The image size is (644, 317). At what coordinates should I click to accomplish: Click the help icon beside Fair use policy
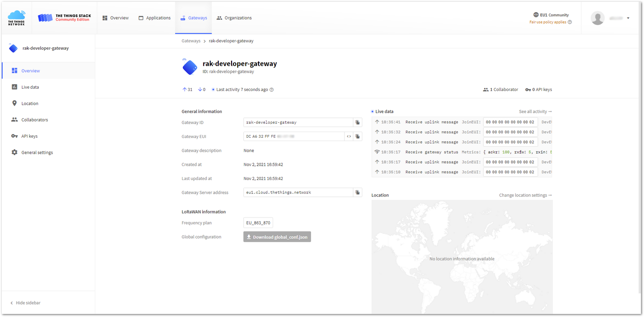[570, 22]
